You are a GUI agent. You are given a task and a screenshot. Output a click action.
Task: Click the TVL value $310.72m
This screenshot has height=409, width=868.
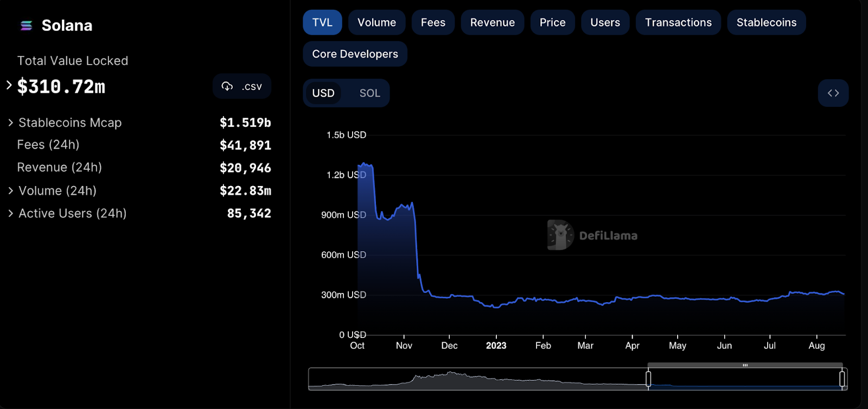61,86
